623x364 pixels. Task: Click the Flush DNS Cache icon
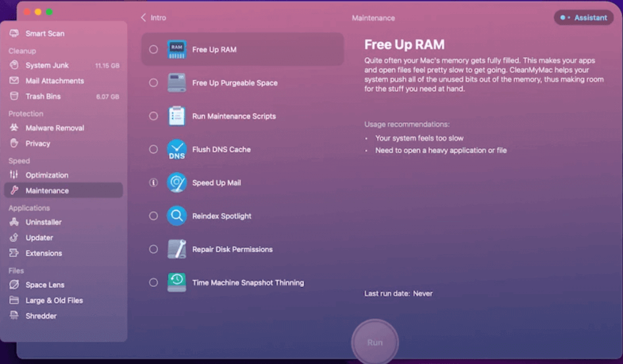coord(177,149)
